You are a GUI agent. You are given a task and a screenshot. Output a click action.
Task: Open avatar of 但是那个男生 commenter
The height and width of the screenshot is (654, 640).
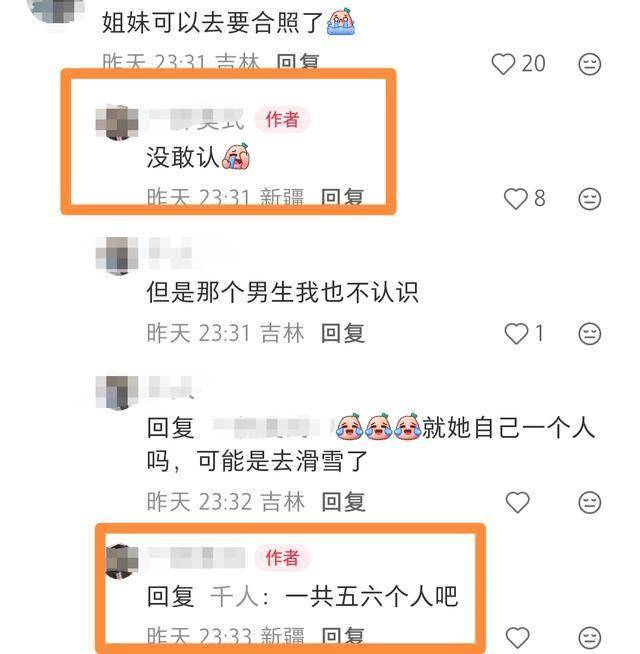coord(117,256)
